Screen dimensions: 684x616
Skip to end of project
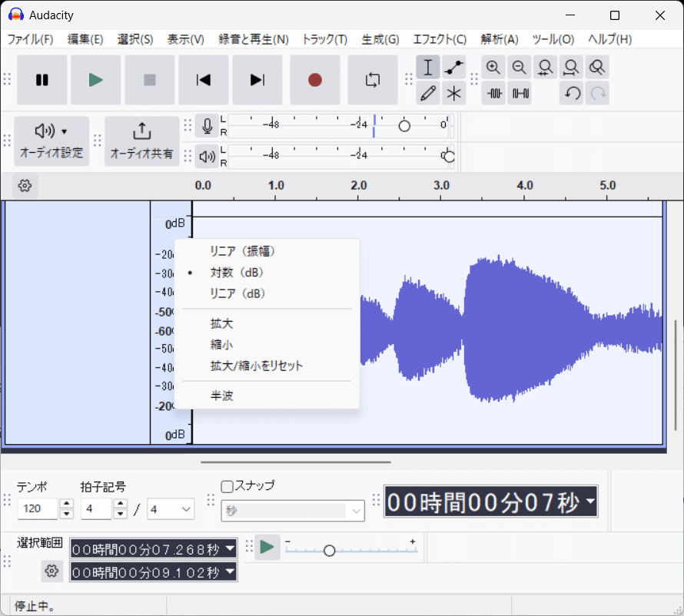click(257, 80)
